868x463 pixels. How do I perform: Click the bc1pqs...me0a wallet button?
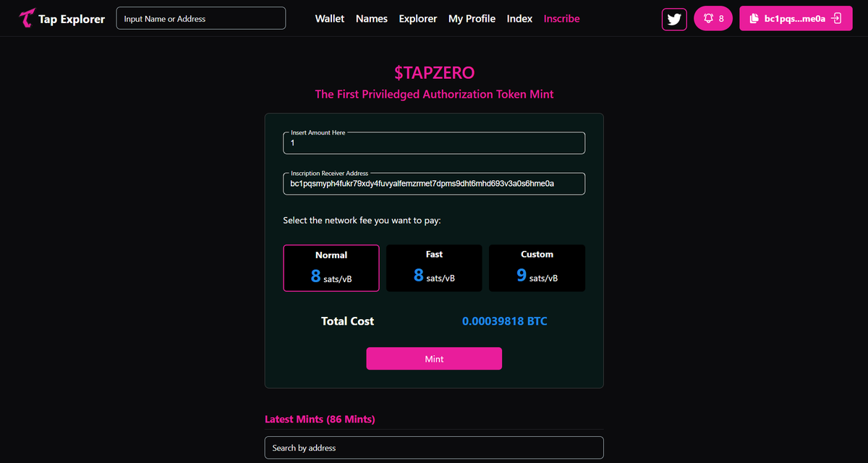796,19
